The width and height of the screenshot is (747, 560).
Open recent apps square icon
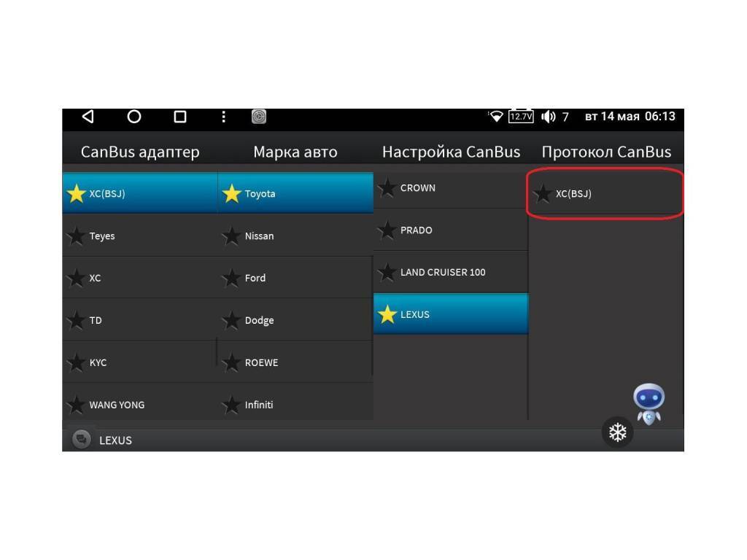(x=180, y=117)
